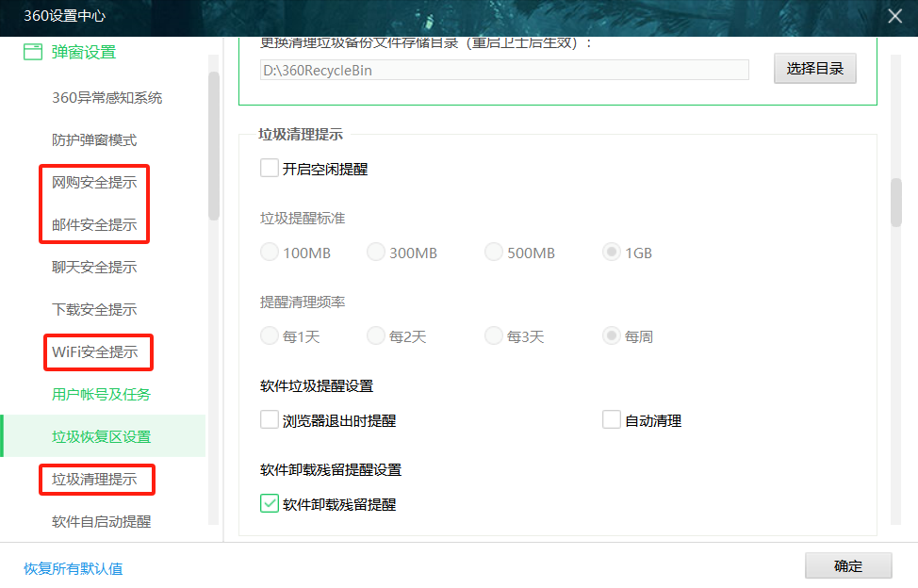Choose the 每周 frequency option
918x588 pixels.
(x=612, y=336)
